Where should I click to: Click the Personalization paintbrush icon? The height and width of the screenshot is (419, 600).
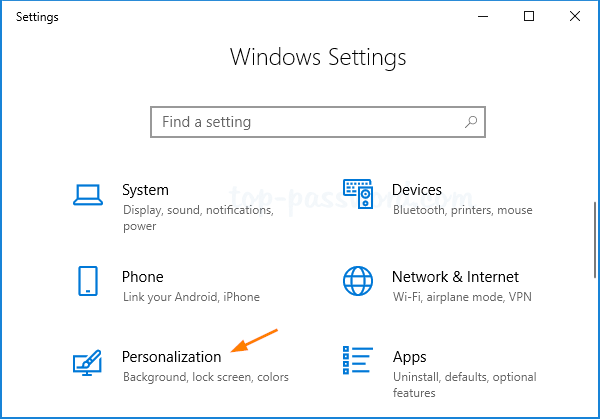click(88, 363)
